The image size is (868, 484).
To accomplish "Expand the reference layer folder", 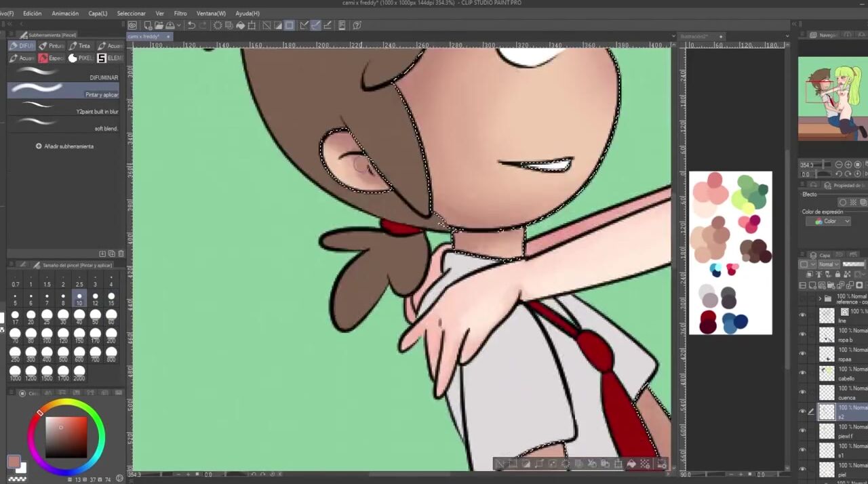I will [819, 298].
